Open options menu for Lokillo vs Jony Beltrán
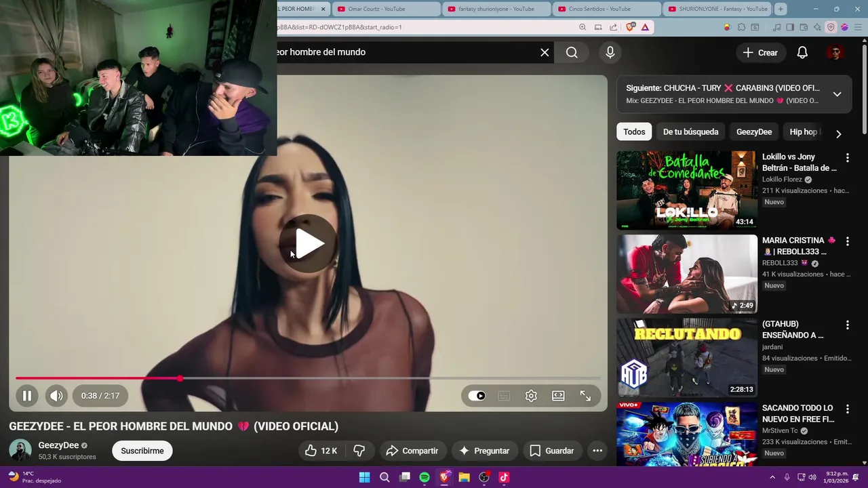868x488 pixels. click(847, 158)
